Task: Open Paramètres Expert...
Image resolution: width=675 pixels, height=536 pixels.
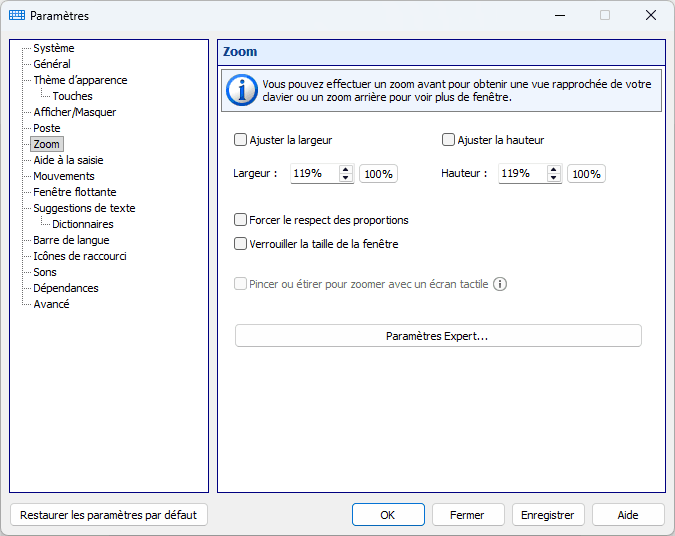Action: [x=438, y=336]
